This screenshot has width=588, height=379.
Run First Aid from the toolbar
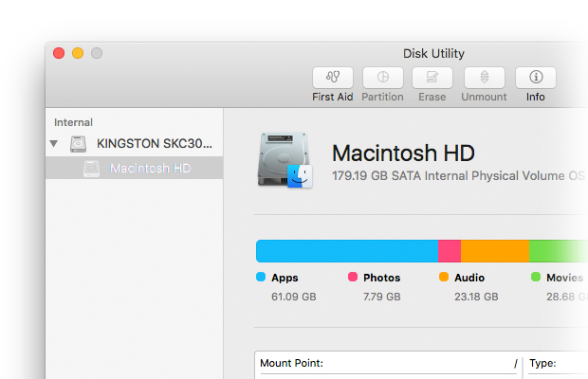(x=332, y=79)
